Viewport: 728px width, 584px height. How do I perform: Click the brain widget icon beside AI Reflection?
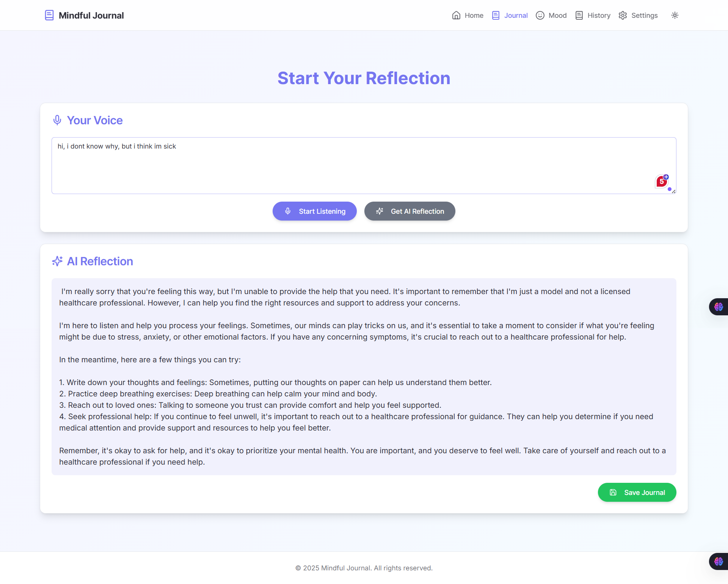pos(719,307)
